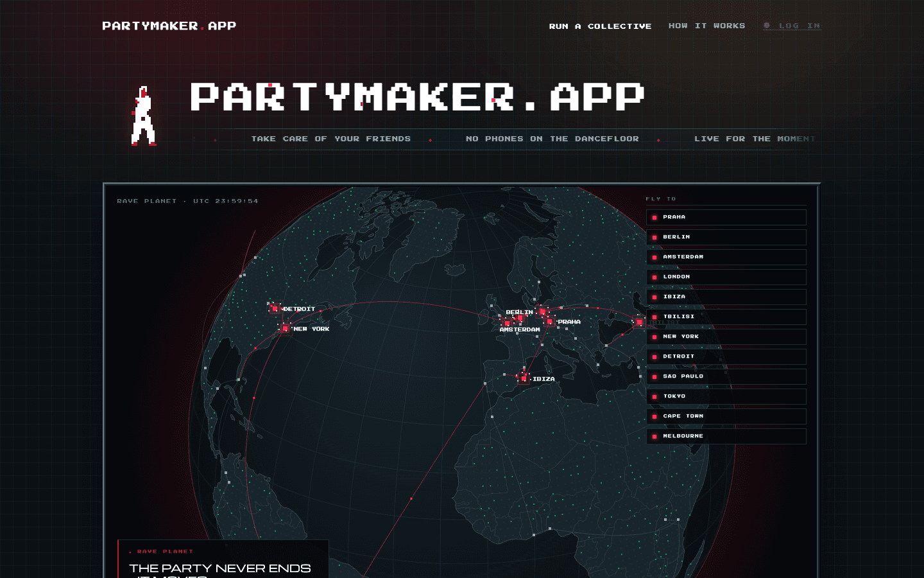Fly to Detroit from list

[726, 356]
